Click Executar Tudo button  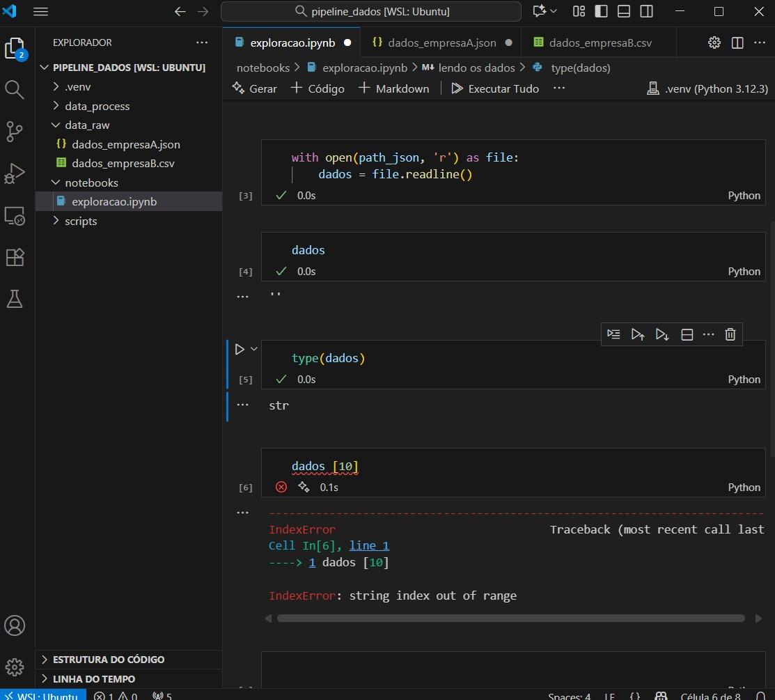[x=495, y=88]
